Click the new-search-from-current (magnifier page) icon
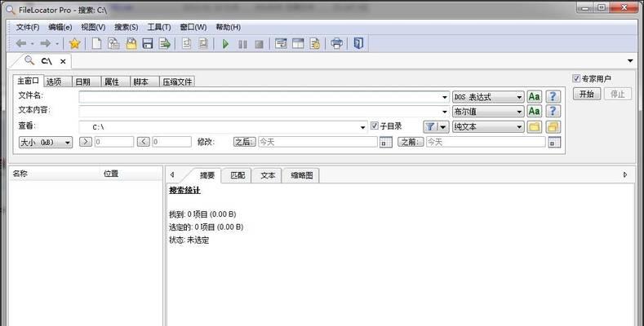The image size is (644, 326). click(113, 43)
